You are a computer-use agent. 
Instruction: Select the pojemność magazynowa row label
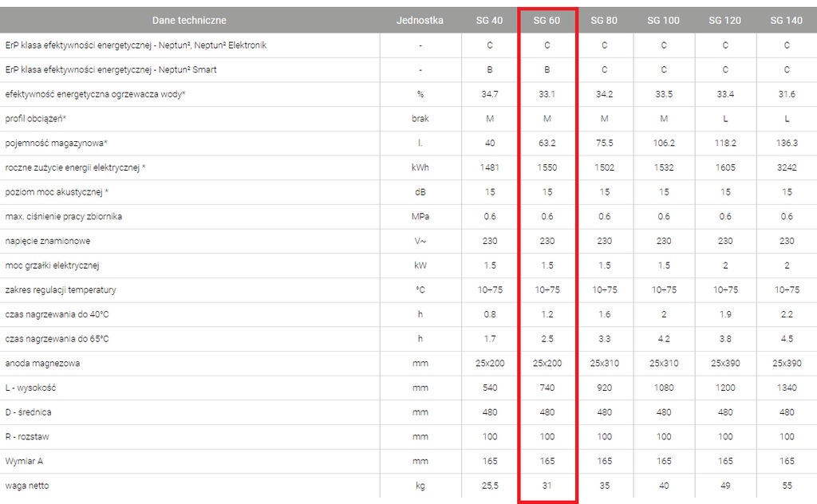pos(56,144)
